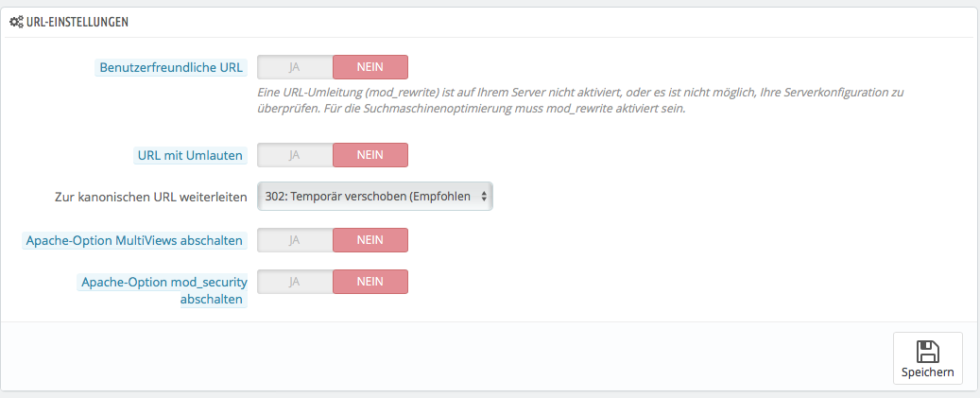Set mod_security abschalten to NEIN
The width and height of the screenshot is (980, 398).
pos(370,282)
